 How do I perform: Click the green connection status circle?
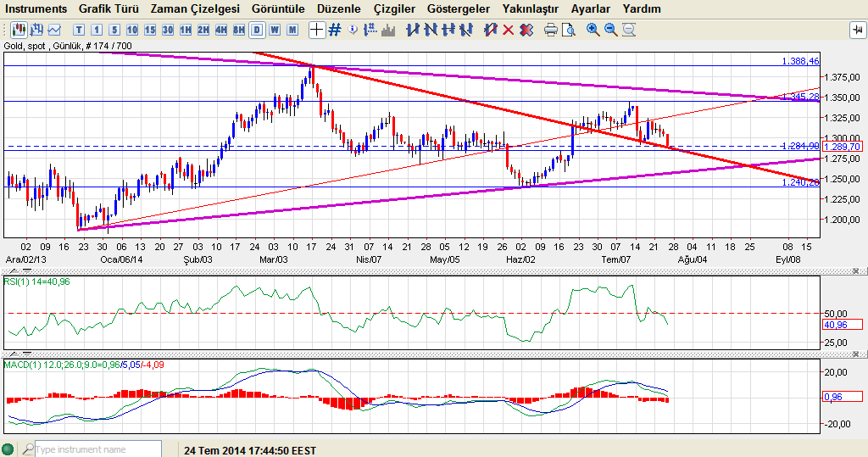coord(8,449)
